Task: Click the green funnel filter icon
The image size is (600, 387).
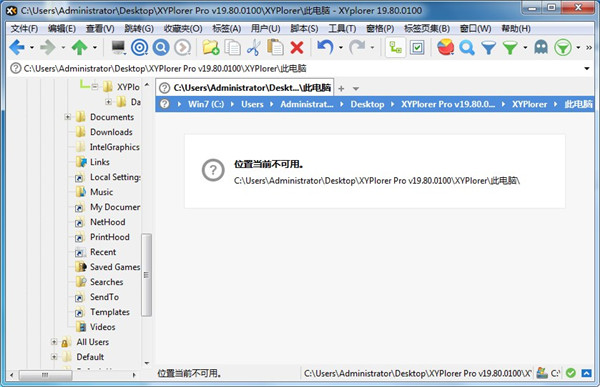Action: (x=510, y=47)
